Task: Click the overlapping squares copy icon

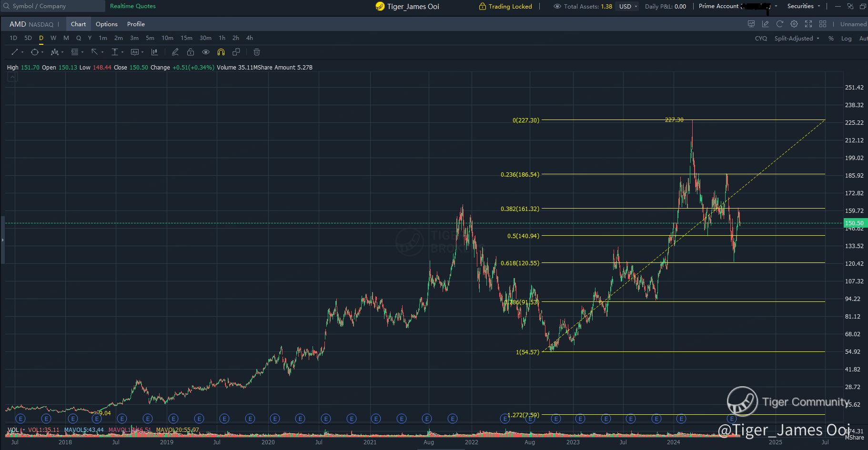Action: (236, 52)
